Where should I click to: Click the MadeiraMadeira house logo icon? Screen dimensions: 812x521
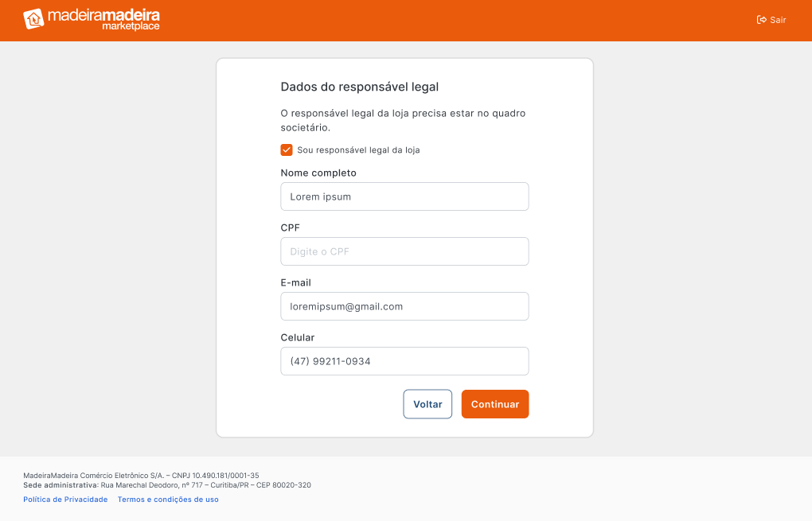tap(33, 19)
